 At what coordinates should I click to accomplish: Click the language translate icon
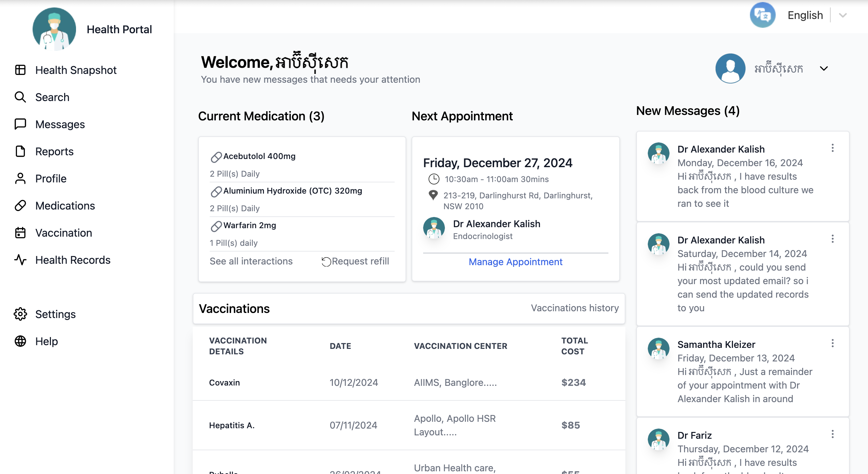[762, 15]
